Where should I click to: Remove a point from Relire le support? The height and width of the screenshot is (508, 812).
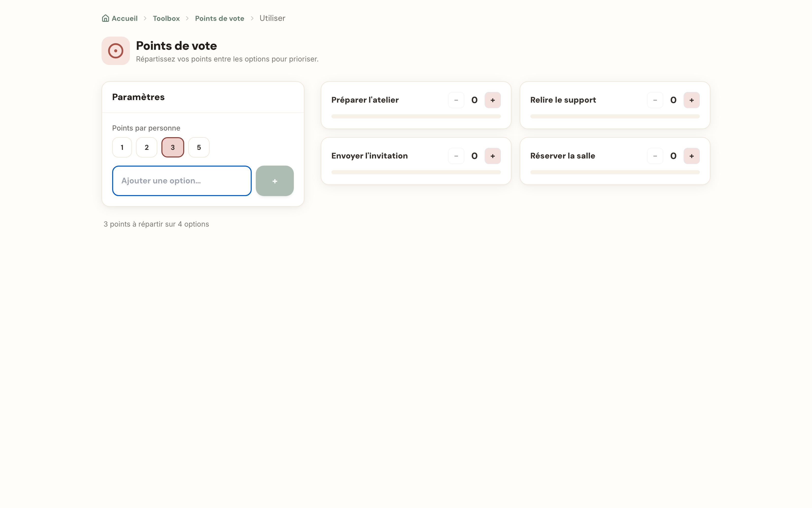pyautogui.click(x=655, y=100)
